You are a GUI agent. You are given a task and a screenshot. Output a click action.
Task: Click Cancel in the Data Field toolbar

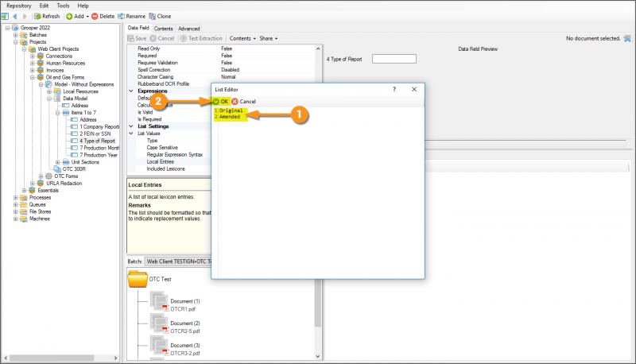[x=162, y=38]
